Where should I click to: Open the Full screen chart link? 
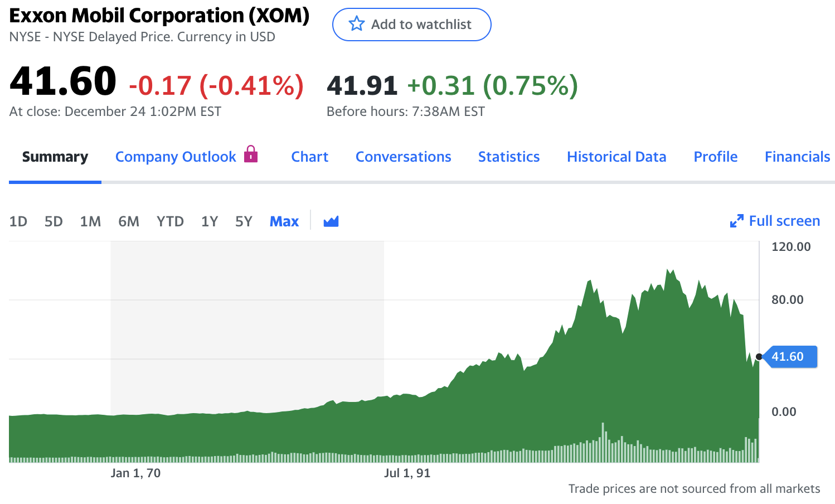[x=775, y=221]
